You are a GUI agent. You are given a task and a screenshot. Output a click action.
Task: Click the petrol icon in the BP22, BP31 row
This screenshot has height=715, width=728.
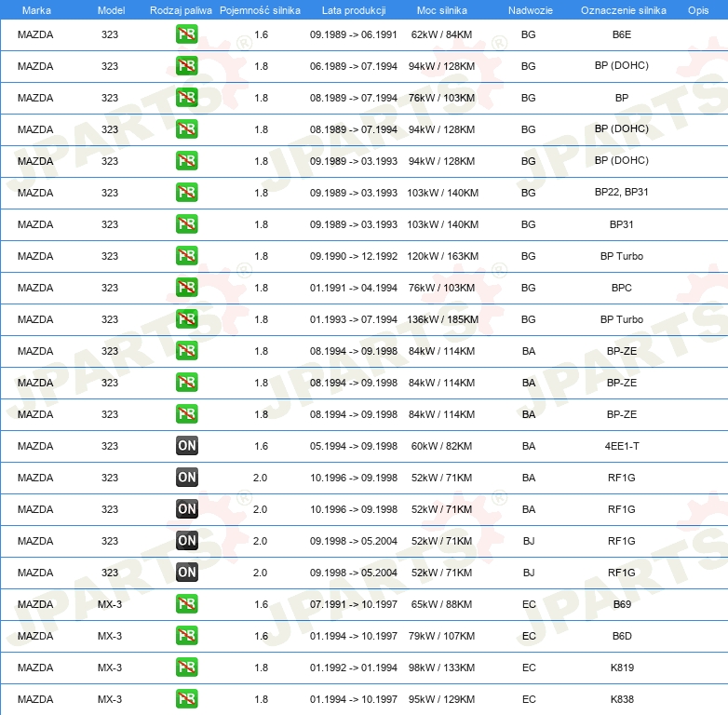(186, 193)
